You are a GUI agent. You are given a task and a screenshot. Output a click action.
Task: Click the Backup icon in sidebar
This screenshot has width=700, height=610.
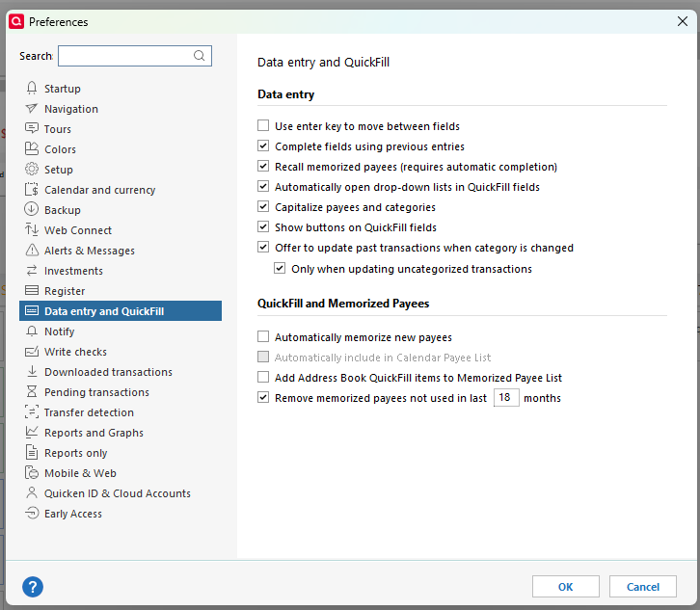click(x=32, y=210)
